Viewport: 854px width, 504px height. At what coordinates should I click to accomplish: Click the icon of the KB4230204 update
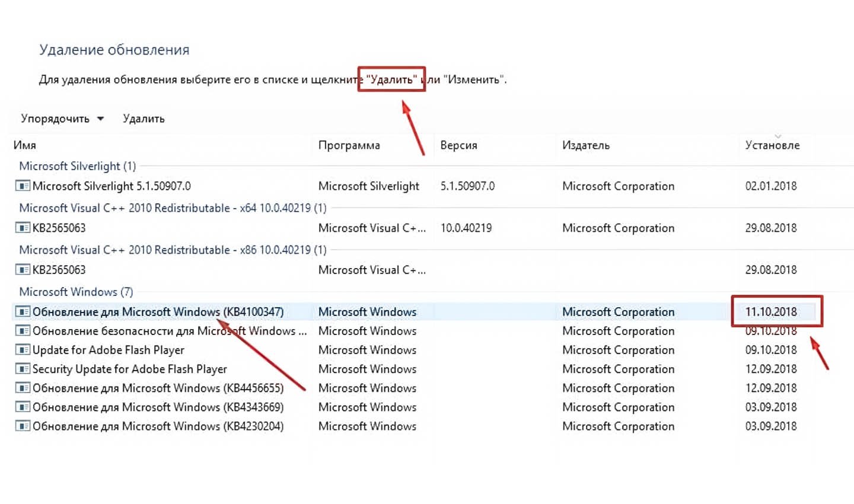point(23,426)
